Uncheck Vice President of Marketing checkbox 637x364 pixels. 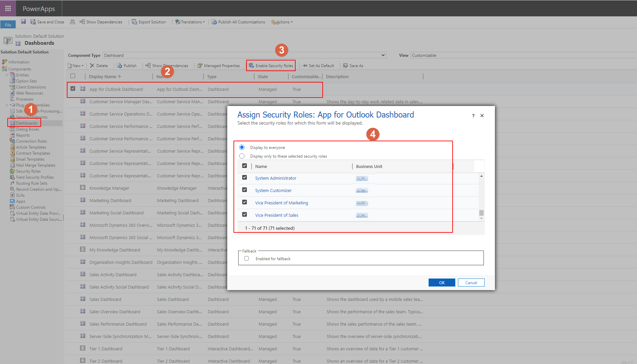tap(245, 202)
